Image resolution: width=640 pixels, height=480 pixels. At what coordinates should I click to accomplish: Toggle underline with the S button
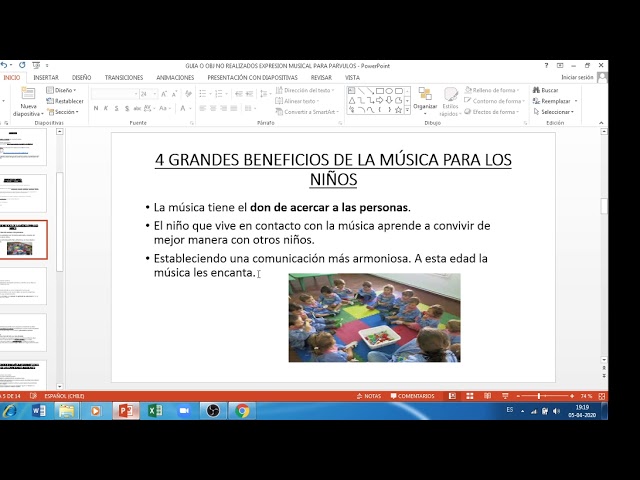(116, 108)
